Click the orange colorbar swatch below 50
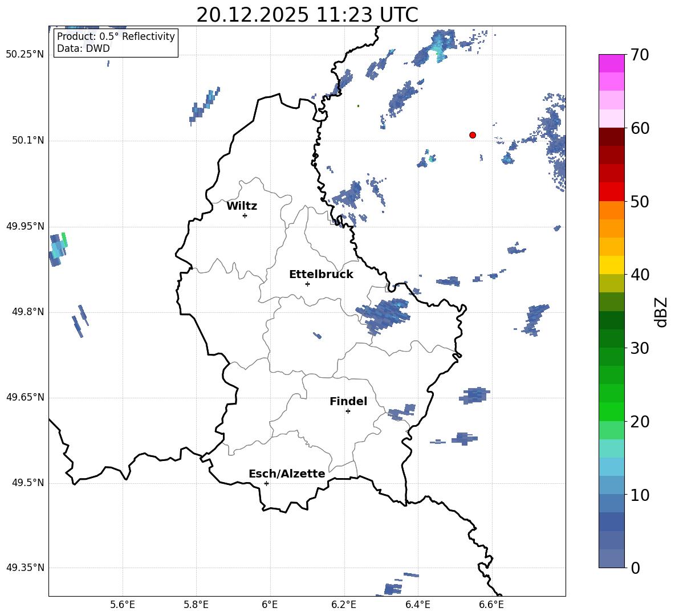 point(611,210)
